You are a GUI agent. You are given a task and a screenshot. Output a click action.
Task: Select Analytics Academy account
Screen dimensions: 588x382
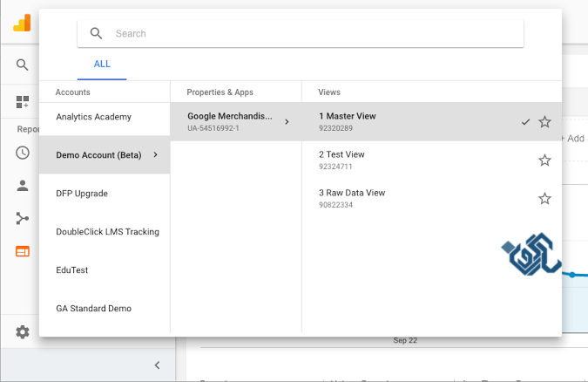105,117
